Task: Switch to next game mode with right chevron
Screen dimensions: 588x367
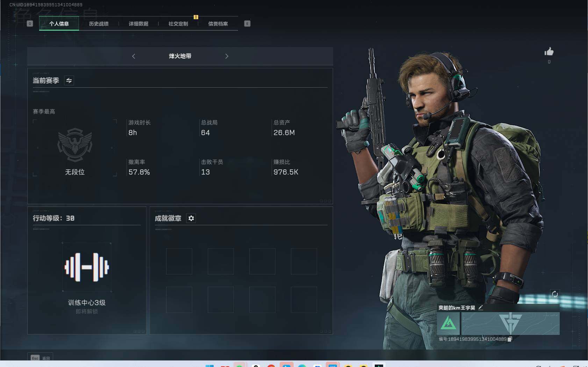Action: click(227, 56)
